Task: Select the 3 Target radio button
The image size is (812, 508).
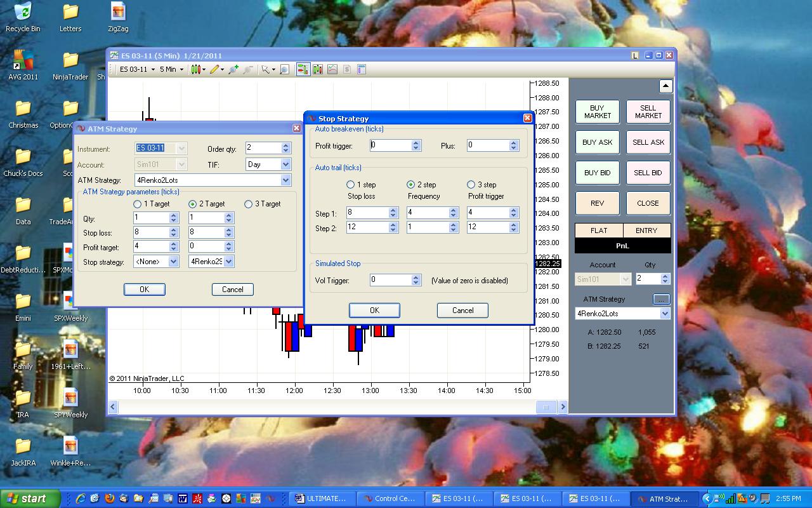Action: [x=249, y=204]
